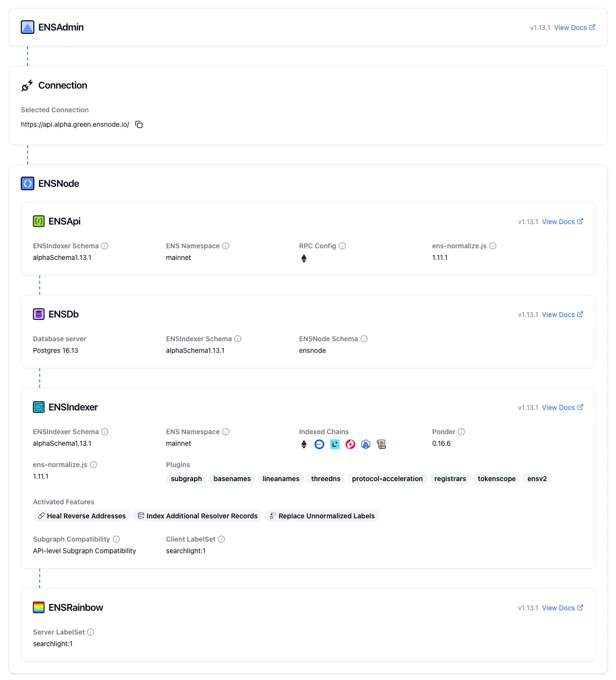The image size is (616, 680).
Task: Click Ethereum chain icon in Indexed Chains
Action: 304,444
